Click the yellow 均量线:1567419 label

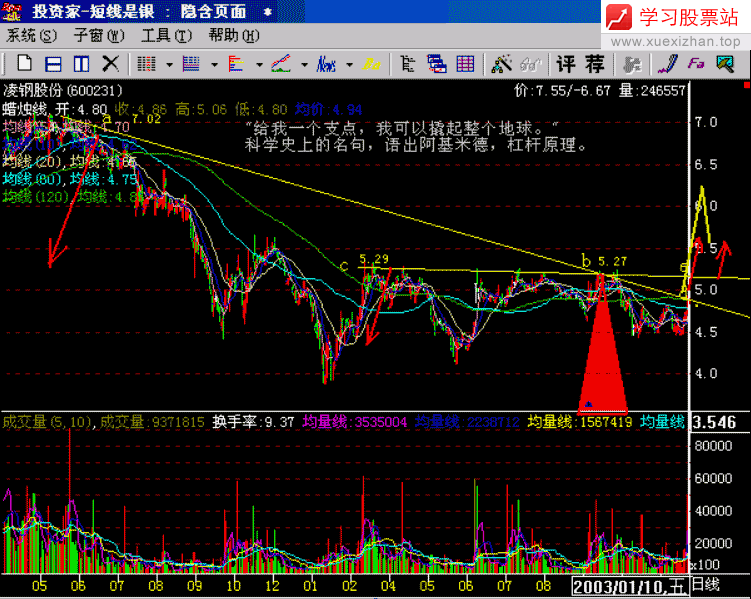580,422
